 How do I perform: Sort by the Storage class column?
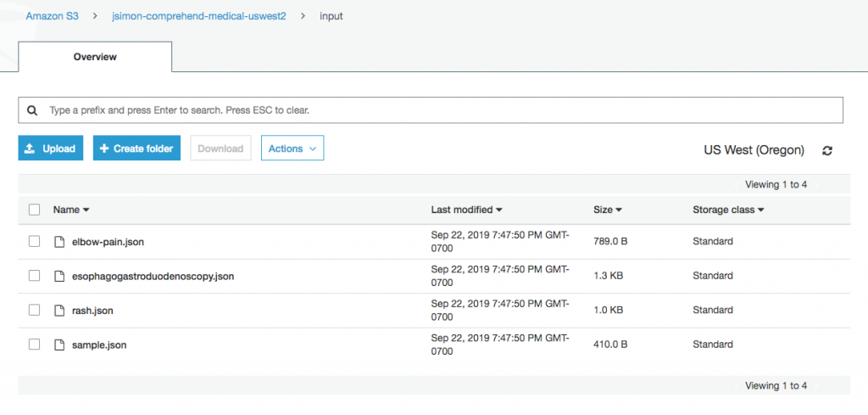click(x=728, y=210)
